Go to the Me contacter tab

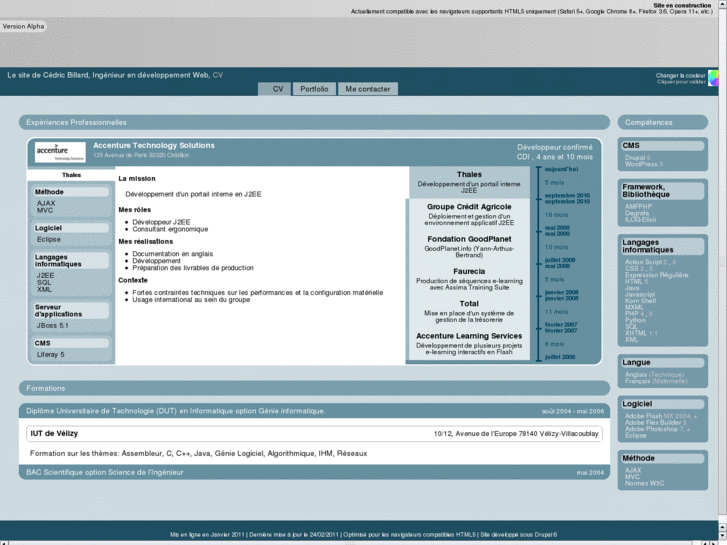368,89
